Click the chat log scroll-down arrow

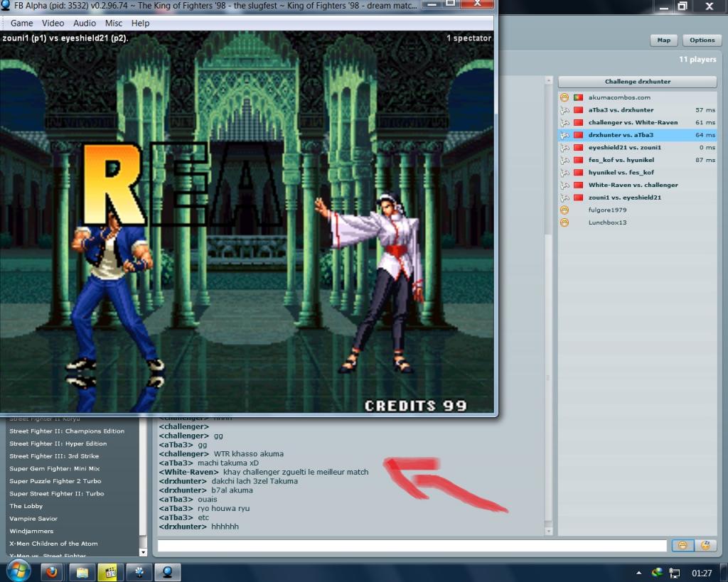[548, 531]
